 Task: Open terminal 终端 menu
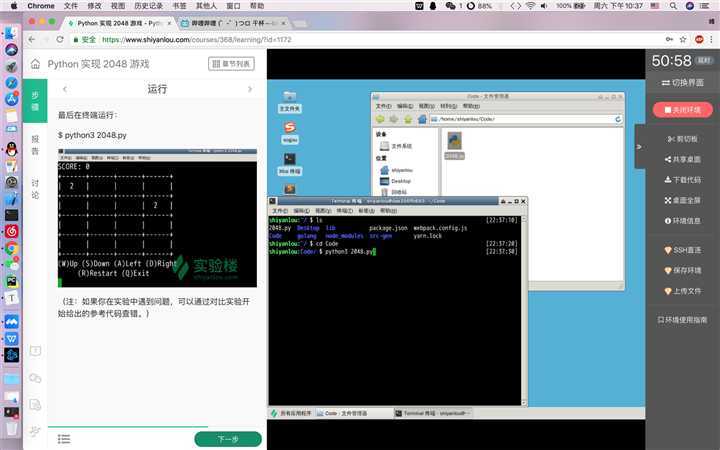pyautogui.click(x=344, y=211)
